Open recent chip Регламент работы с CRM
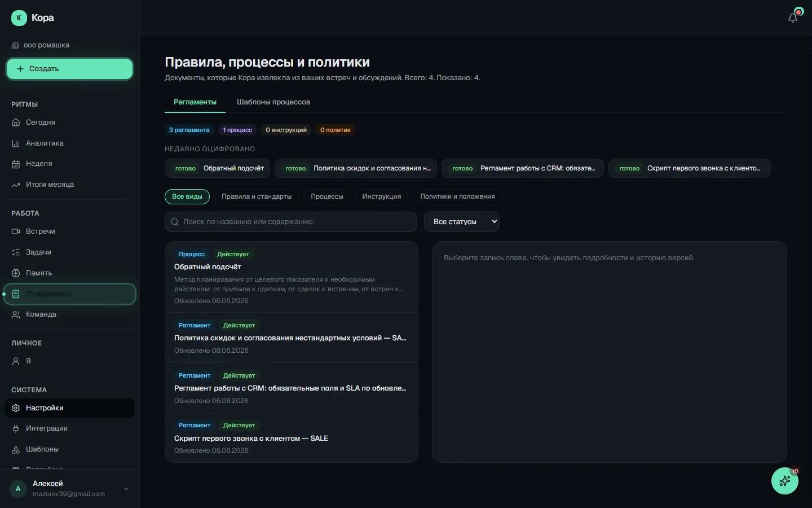 click(523, 168)
